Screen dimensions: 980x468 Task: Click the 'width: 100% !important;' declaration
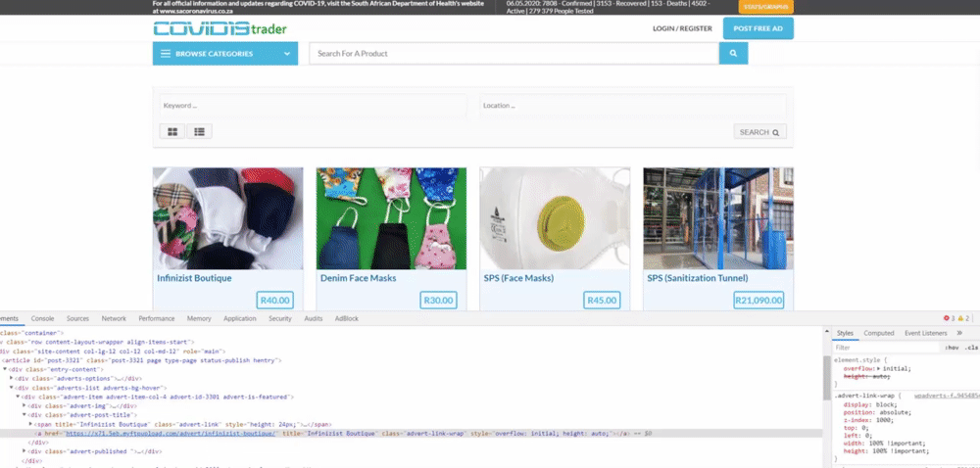click(x=884, y=444)
